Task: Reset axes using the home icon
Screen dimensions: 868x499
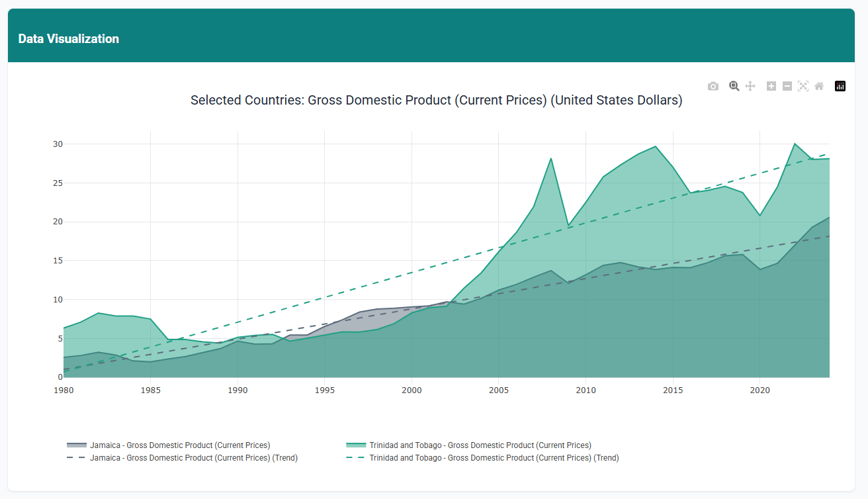Action: tap(818, 86)
